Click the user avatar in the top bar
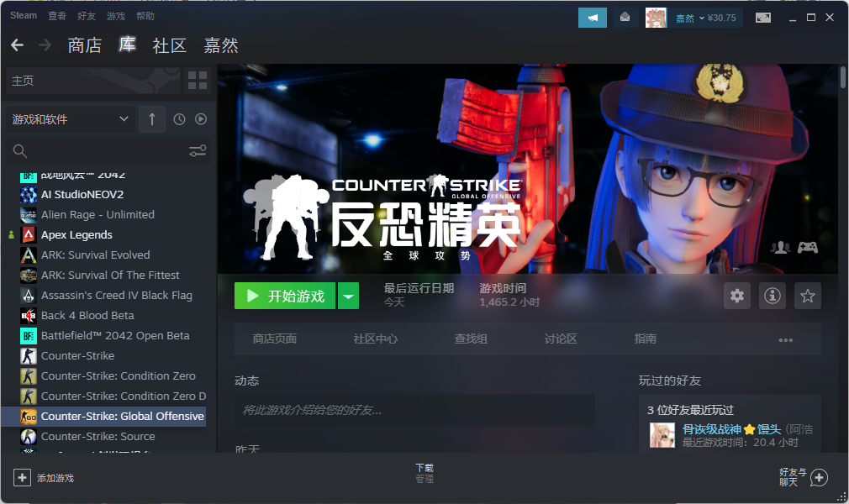Viewport: 849px width, 504px height. [656, 18]
